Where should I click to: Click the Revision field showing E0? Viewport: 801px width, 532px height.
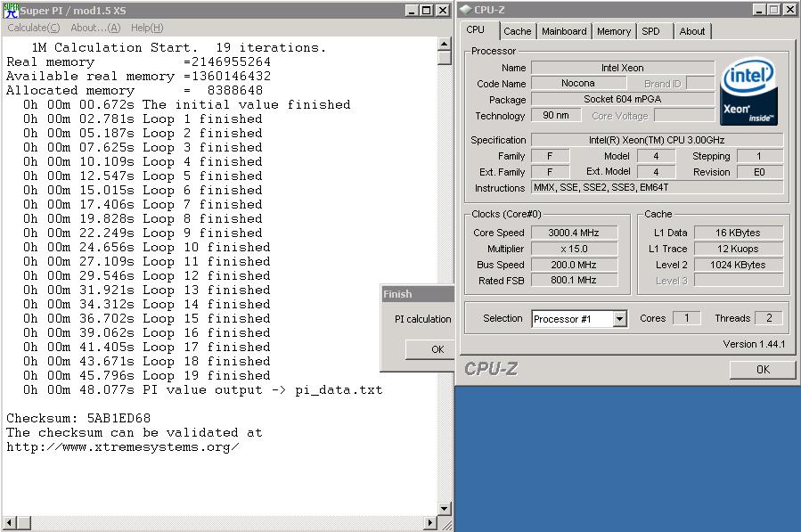759,172
